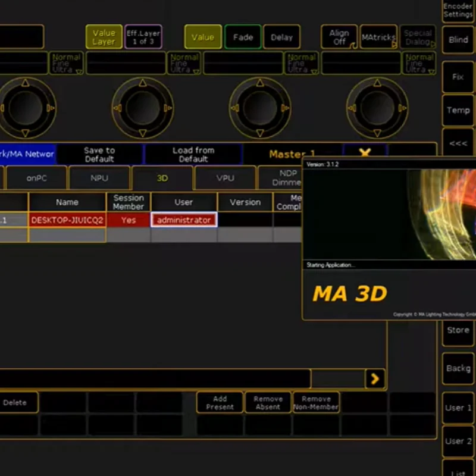Click the User 2 key
Viewport: 476px width, 476px height.
[458, 441]
